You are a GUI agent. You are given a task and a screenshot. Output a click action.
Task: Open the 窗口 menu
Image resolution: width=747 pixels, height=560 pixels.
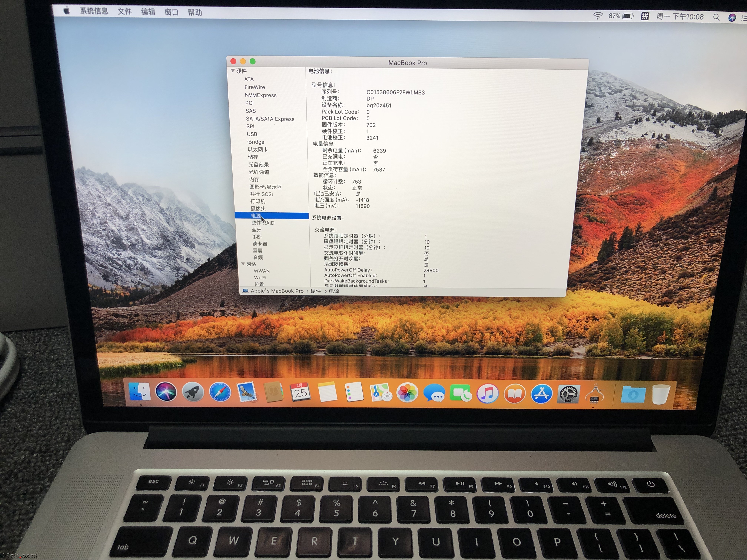pos(172,12)
